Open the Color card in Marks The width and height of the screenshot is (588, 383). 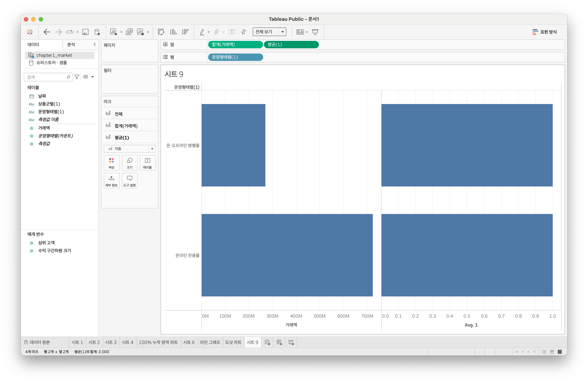pos(112,163)
